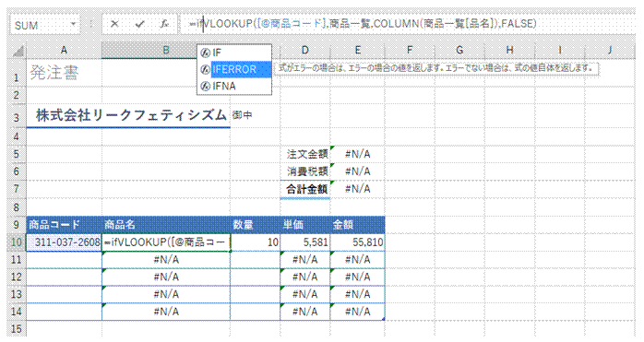Click the 合計金額 label cell
The image size is (644, 342).
pos(305,189)
